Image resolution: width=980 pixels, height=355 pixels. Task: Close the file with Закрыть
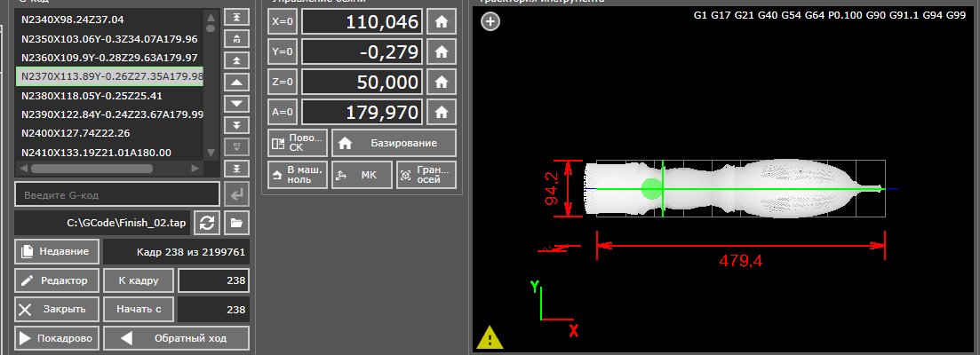click(x=56, y=309)
